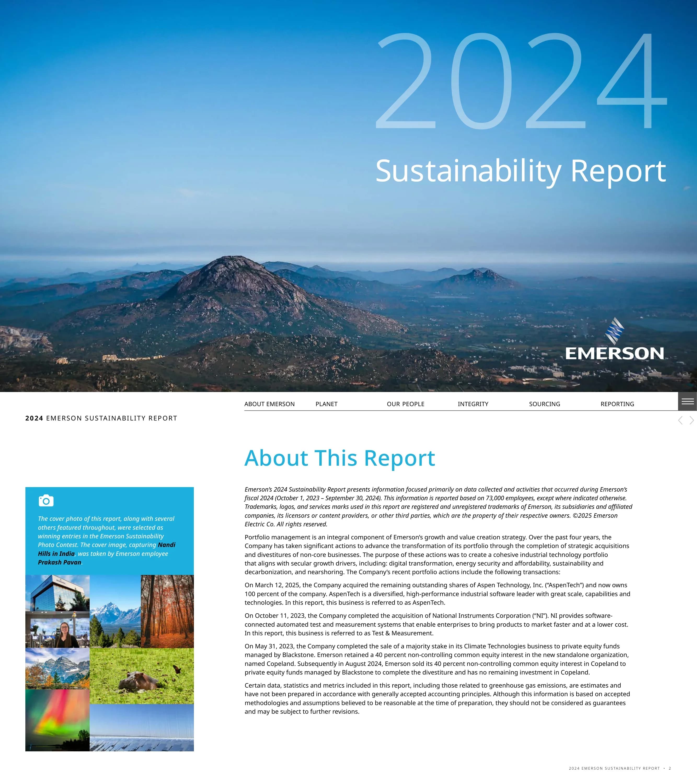Viewport: 697px width, 784px height.
Task: Select the snowy mountain peaks photo
Action: 115,612
